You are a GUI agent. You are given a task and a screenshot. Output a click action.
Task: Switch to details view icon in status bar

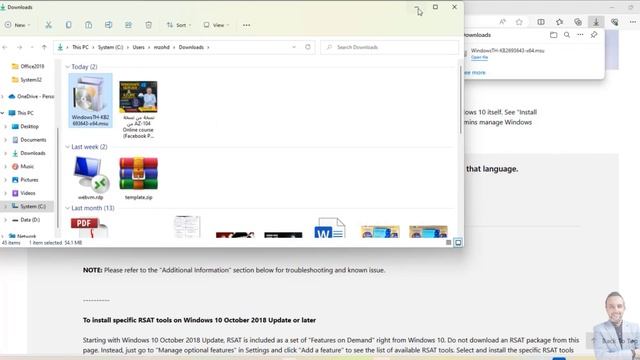(449, 242)
